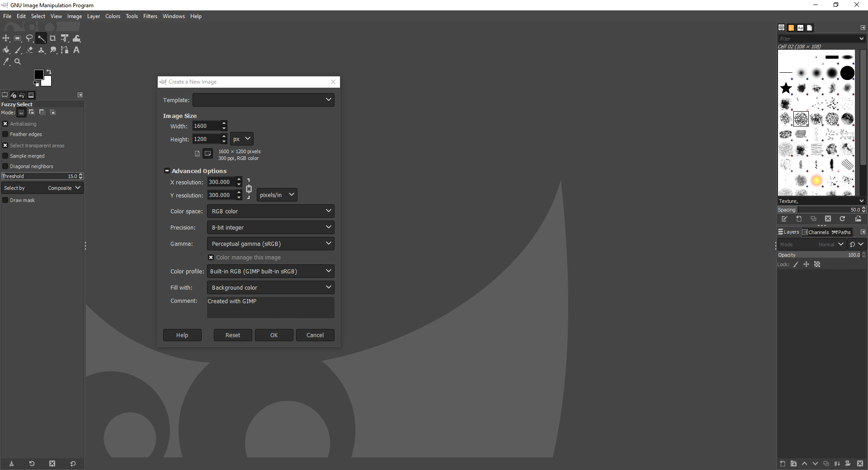Select the Color Picker eyedropper tool
868x470 pixels.
coord(6,61)
